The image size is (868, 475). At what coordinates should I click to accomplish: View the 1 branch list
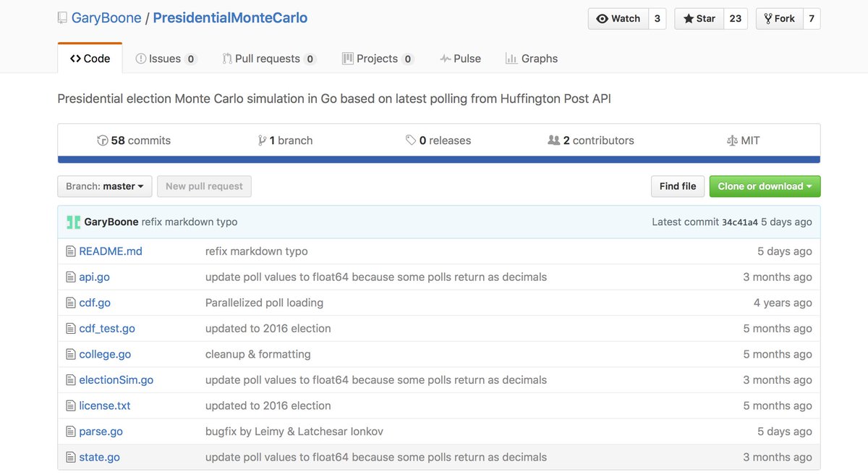285,140
